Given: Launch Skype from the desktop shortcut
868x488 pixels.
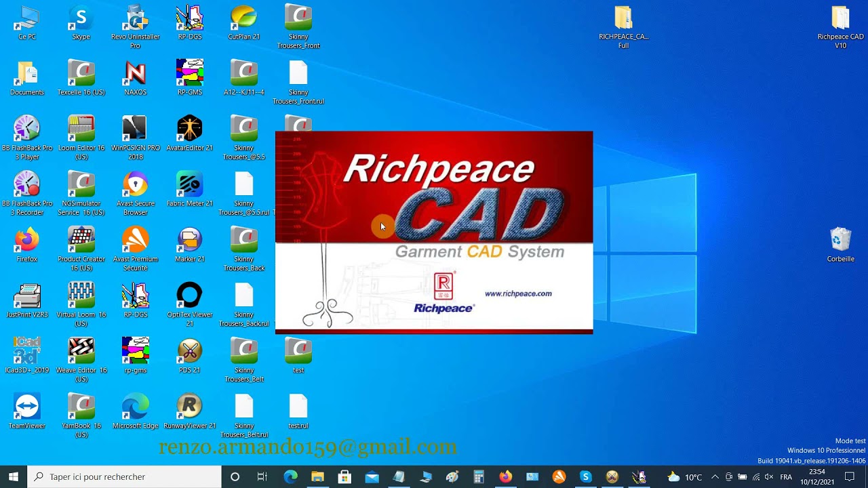Looking at the screenshot, I should pos(81,22).
